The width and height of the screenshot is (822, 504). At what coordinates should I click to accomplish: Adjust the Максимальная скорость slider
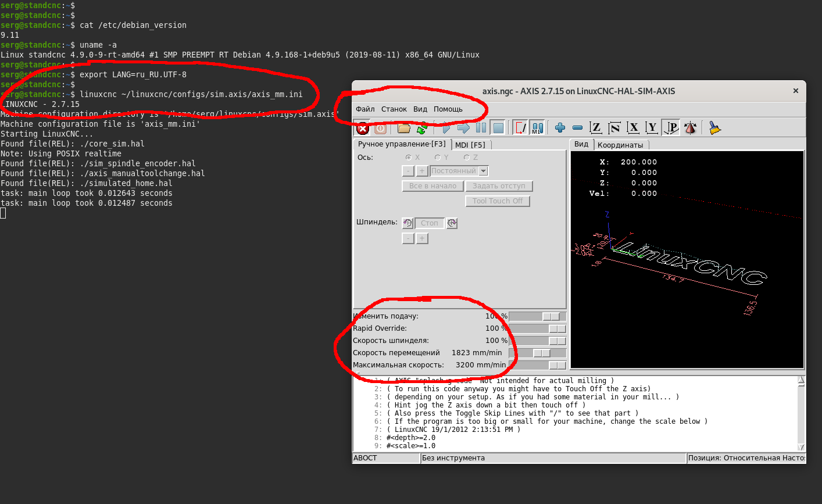[538, 365]
